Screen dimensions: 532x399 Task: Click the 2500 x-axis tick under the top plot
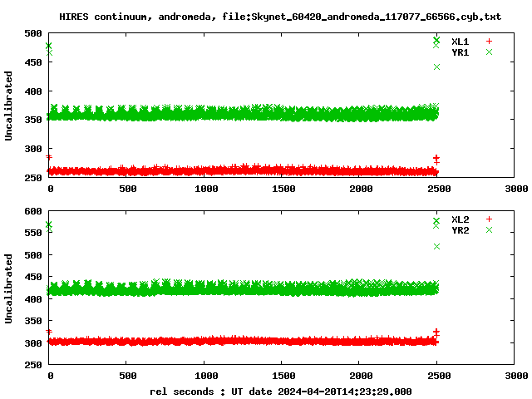click(439, 189)
